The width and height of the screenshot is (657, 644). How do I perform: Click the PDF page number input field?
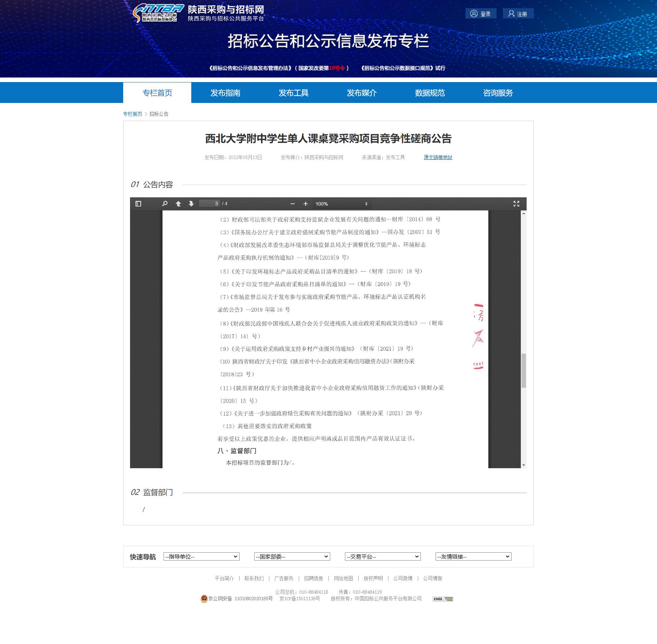209,204
